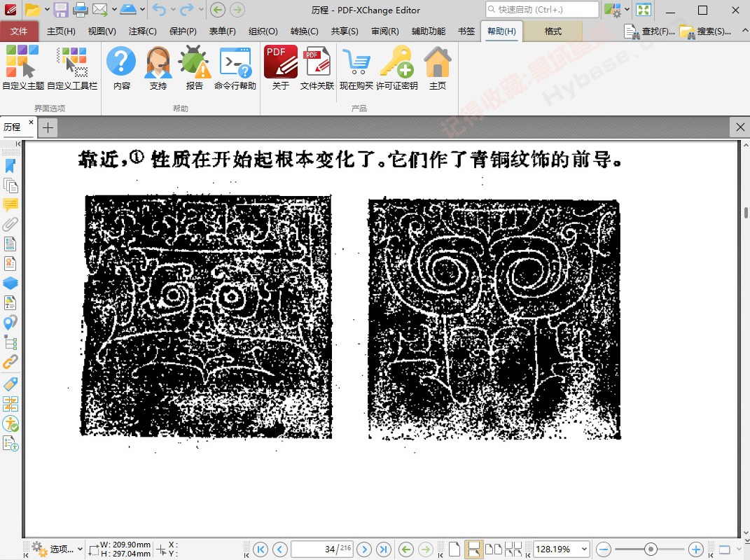
Task: Click the 查找(F)... find button
Action: [x=650, y=31]
